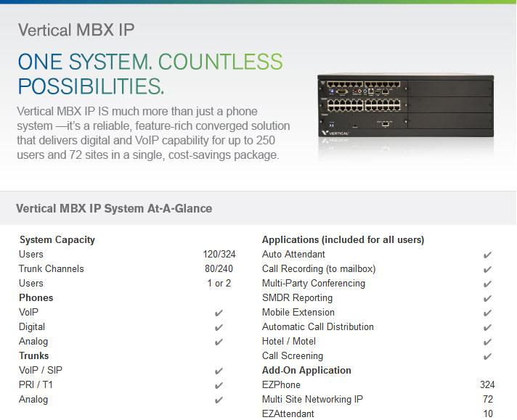This screenshot has width=517, height=420.
Task: Click the 'Automatic Call Distribution' label
Action: coord(318,326)
